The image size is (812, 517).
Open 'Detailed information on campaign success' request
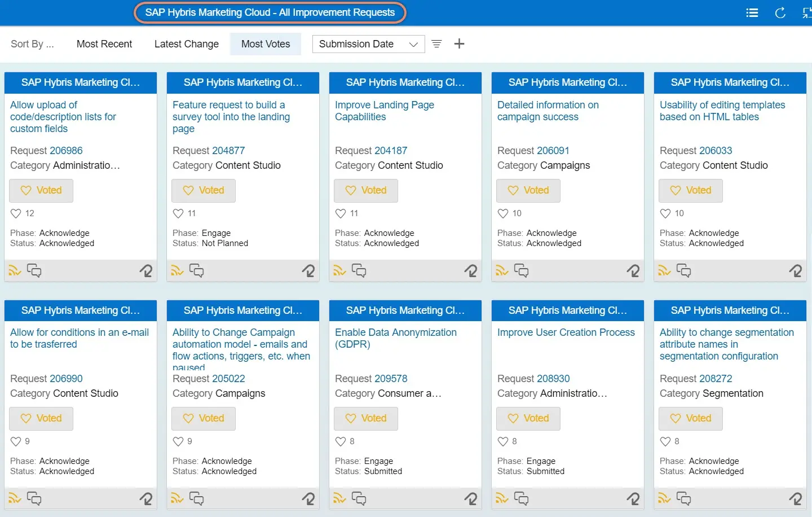pos(548,111)
